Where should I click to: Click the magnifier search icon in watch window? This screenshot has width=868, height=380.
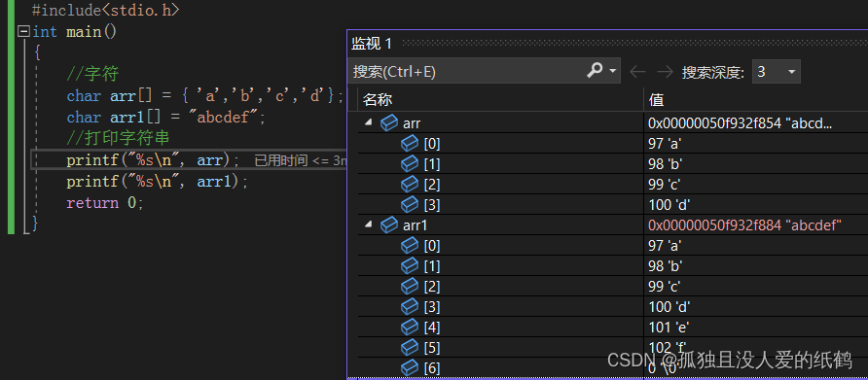pyautogui.click(x=596, y=71)
